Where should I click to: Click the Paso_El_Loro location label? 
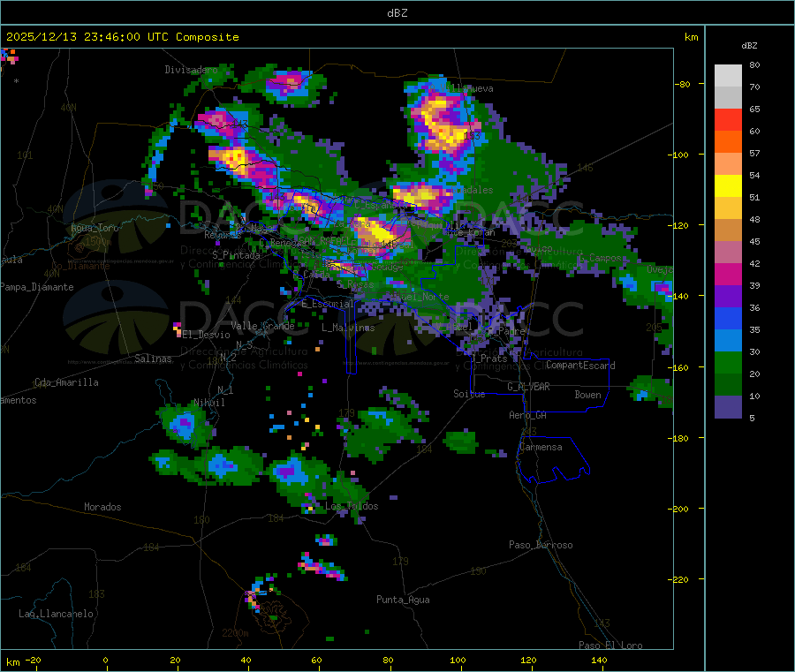click(611, 646)
